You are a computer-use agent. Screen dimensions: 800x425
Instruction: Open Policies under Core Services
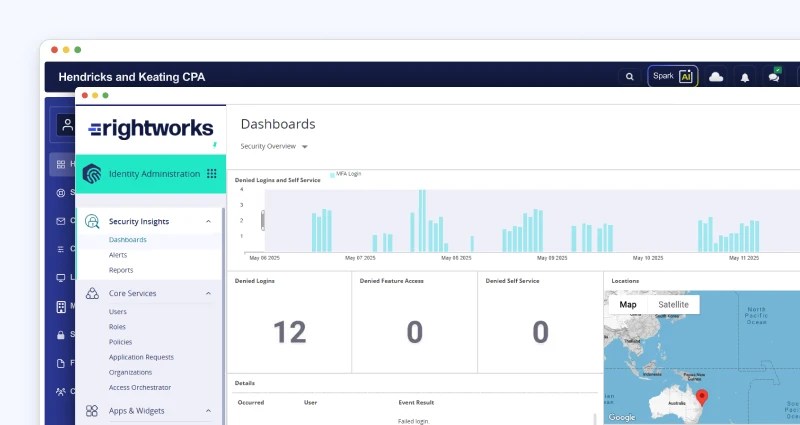point(120,342)
